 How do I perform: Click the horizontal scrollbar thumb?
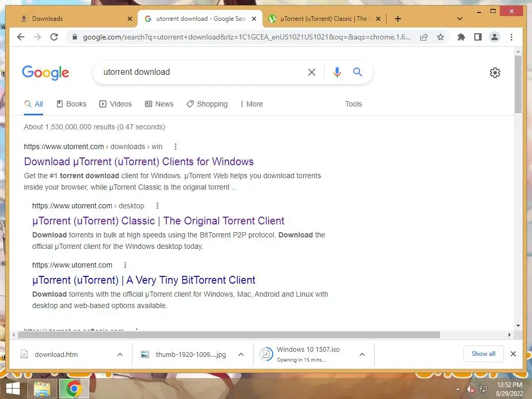point(229,335)
